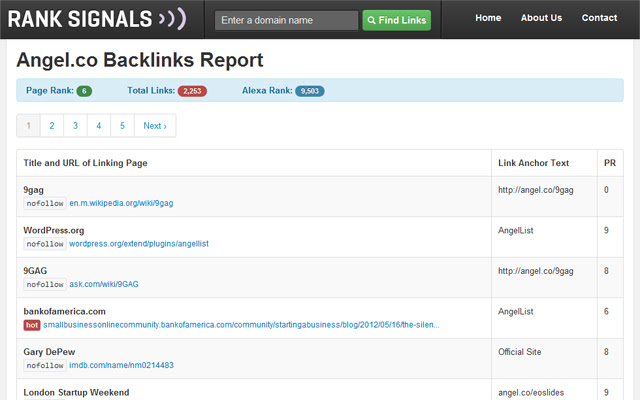640x400 pixels.
Task: Click the Alexa Rank badge 9,503
Action: tap(310, 91)
